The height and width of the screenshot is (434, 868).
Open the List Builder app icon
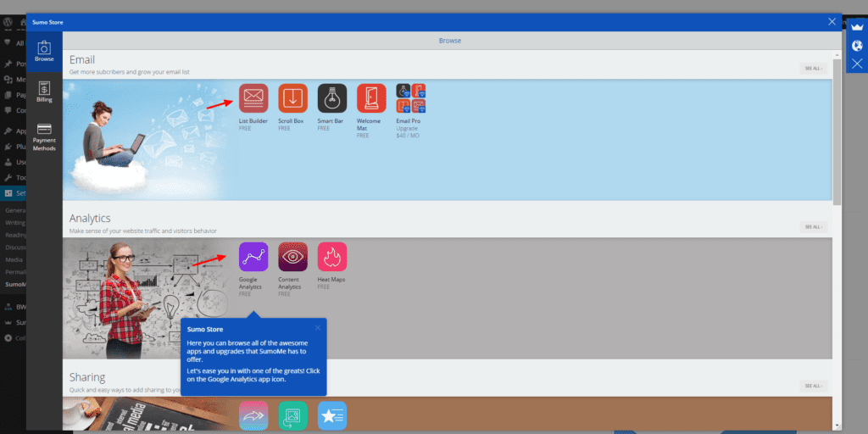(253, 98)
